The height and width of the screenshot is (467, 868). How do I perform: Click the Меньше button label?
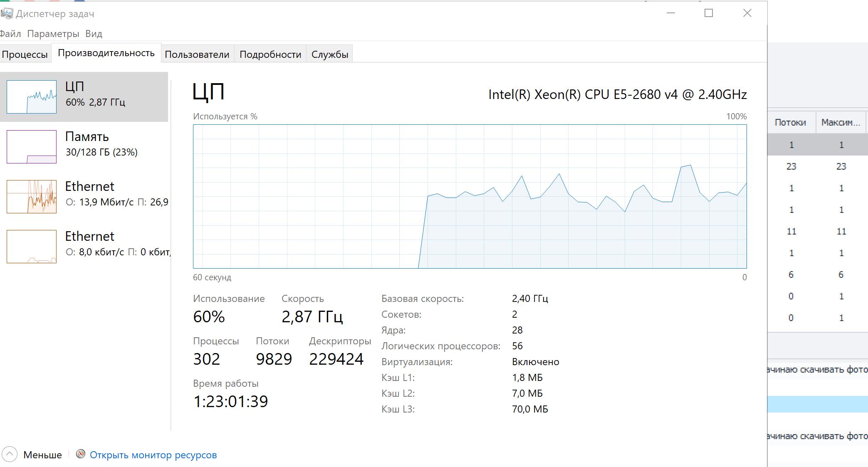click(42, 455)
